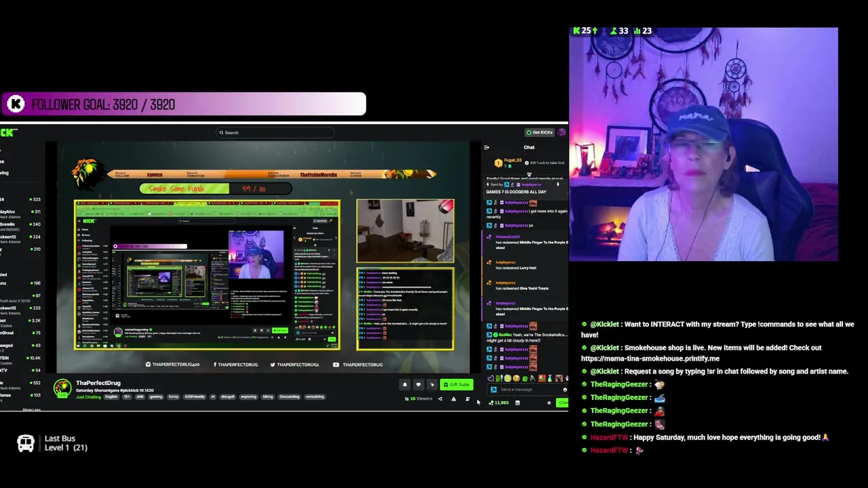Click the Instagram THAPERFECTDRUG420 icon
The height and width of the screenshot is (488, 868).
coord(148,365)
